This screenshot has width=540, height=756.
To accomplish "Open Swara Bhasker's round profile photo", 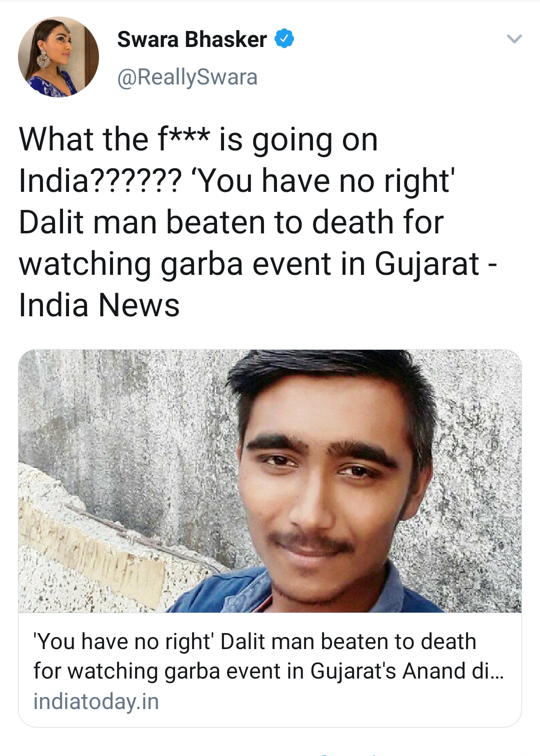I will click(x=58, y=57).
